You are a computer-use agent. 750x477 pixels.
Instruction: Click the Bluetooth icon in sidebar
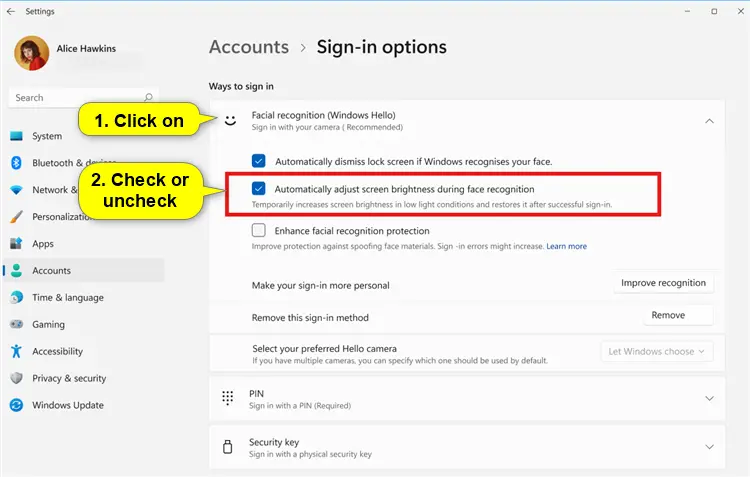tap(16, 163)
